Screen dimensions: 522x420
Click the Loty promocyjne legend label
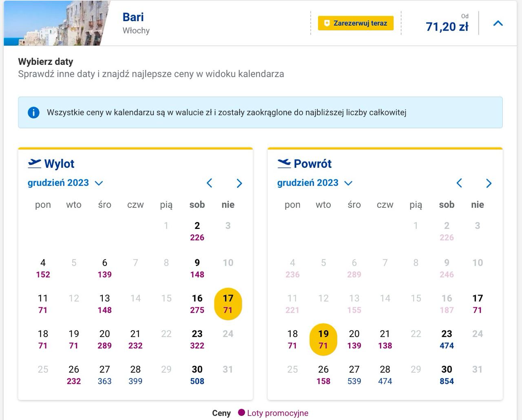[278, 413]
